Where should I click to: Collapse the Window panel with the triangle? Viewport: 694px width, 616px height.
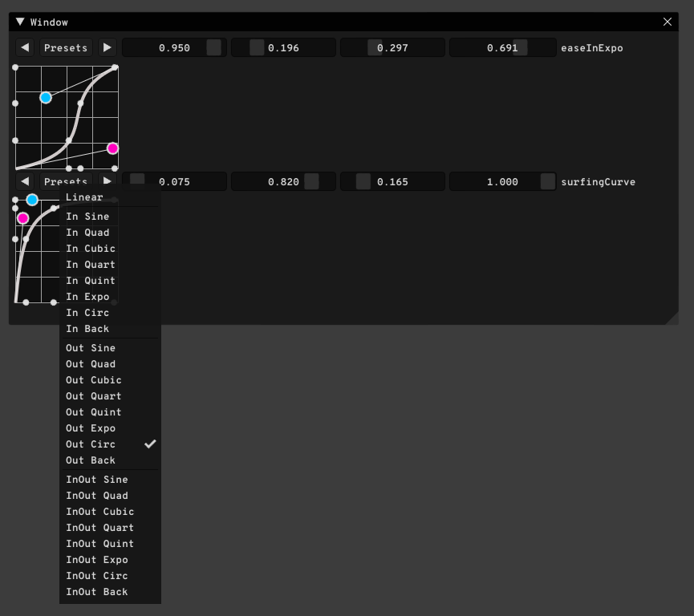20,22
